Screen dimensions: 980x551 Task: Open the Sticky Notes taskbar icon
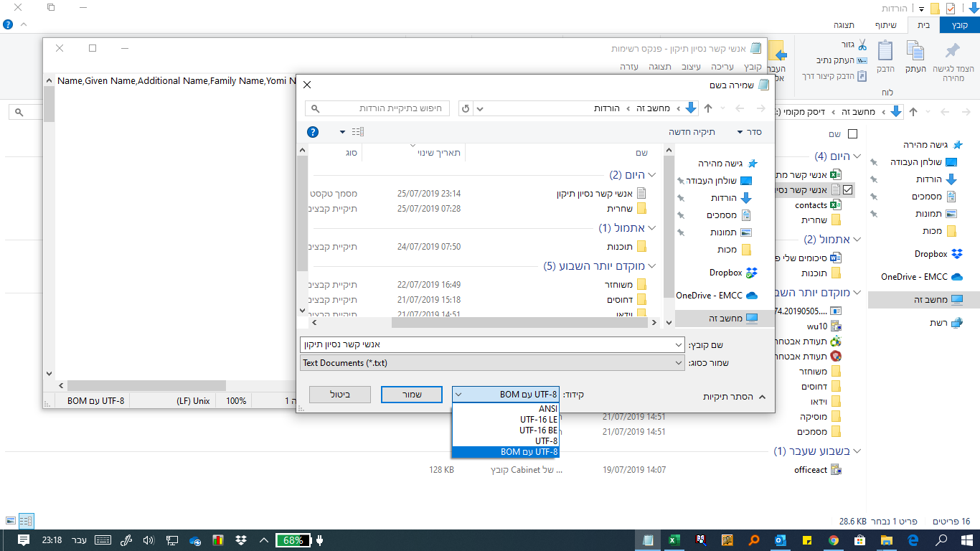point(806,540)
